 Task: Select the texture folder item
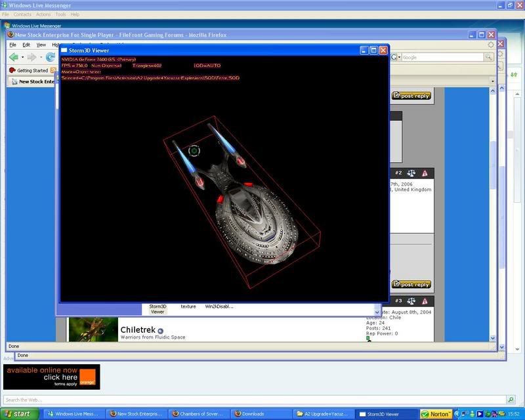188,306
